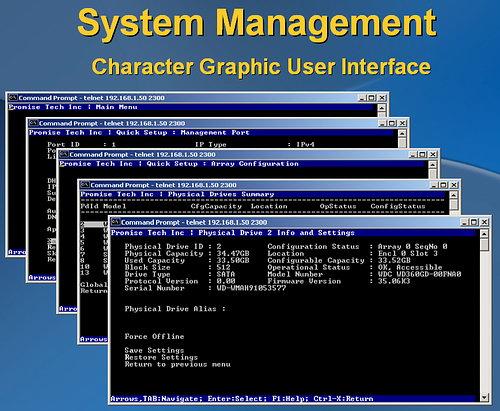
Task: Click Return to previous menu
Action: [178, 364]
